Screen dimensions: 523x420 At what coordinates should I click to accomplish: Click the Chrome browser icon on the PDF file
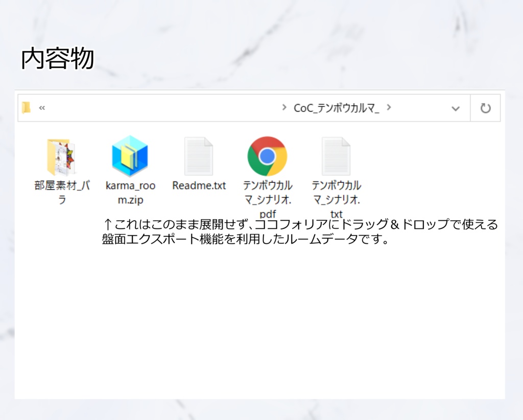[x=267, y=156]
